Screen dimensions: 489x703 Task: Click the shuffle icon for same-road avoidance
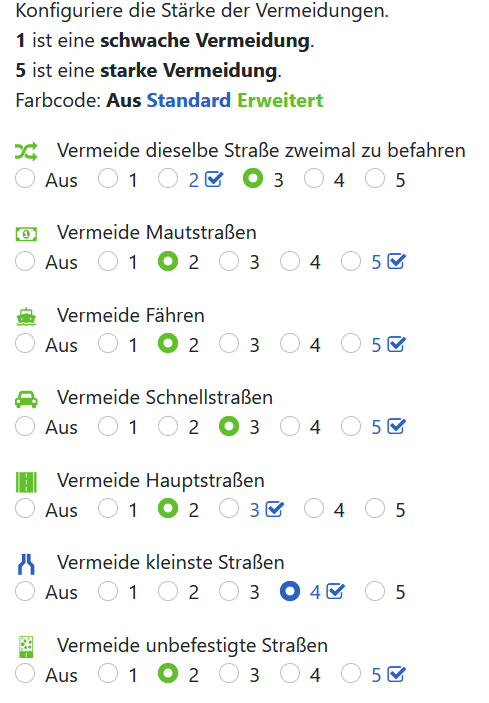pos(26,152)
